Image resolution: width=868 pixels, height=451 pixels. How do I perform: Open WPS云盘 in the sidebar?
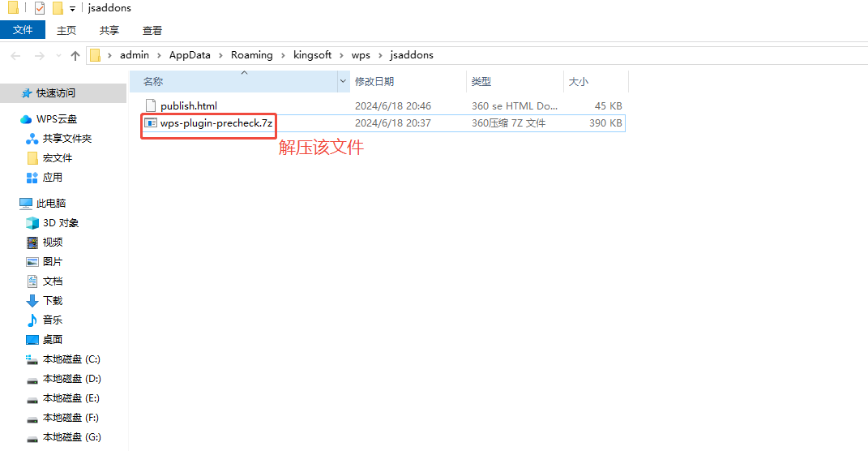tap(57, 119)
